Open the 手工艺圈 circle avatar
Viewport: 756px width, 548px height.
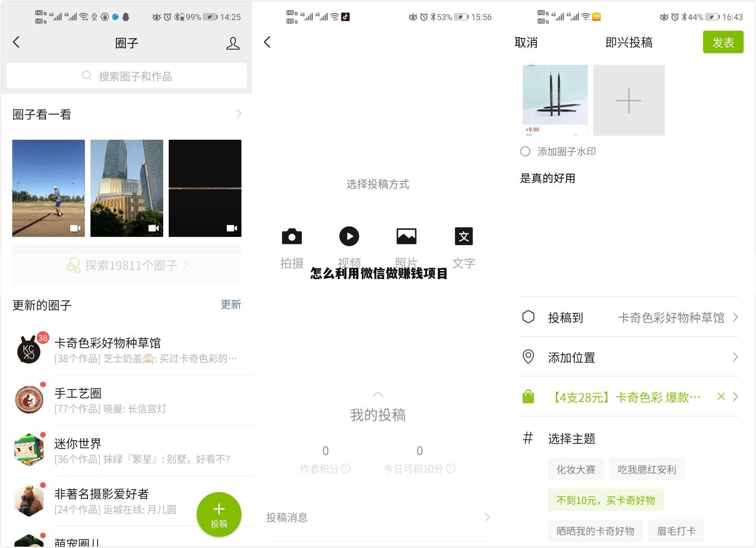point(29,400)
